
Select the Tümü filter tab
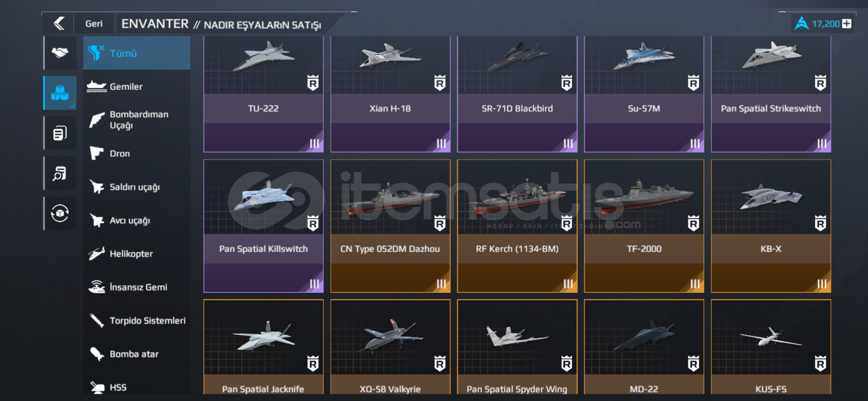pyautogui.click(x=137, y=53)
